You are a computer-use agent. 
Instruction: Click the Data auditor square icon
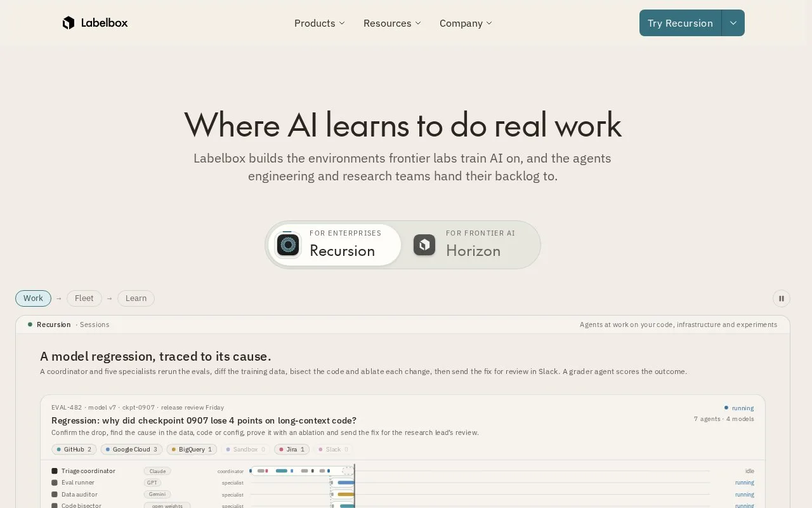coord(55,494)
